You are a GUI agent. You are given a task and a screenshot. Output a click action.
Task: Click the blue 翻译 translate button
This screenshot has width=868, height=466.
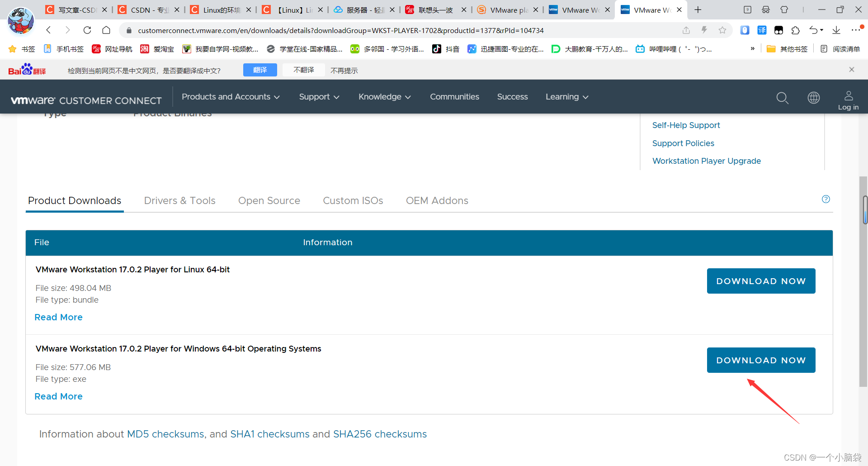click(260, 70)
